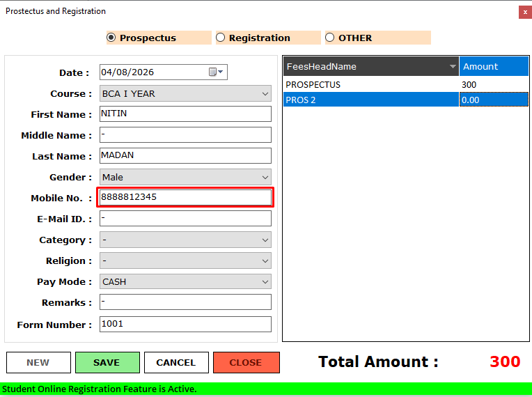Click the NEW button
Screen dimensions: 532x397
(38, 362)
